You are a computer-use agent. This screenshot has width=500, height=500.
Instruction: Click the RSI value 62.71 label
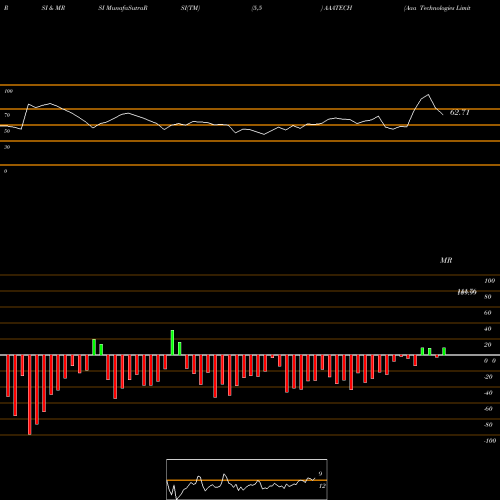(x=460, y=113)
